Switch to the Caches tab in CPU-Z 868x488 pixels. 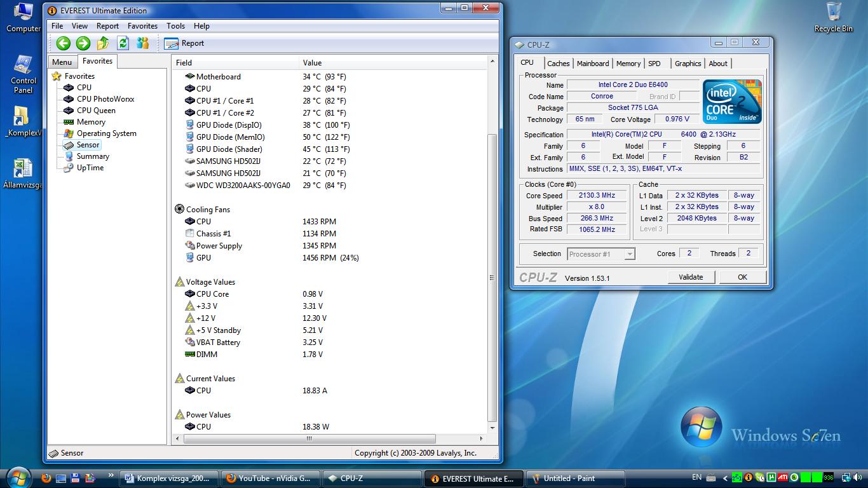coord(559,64)
